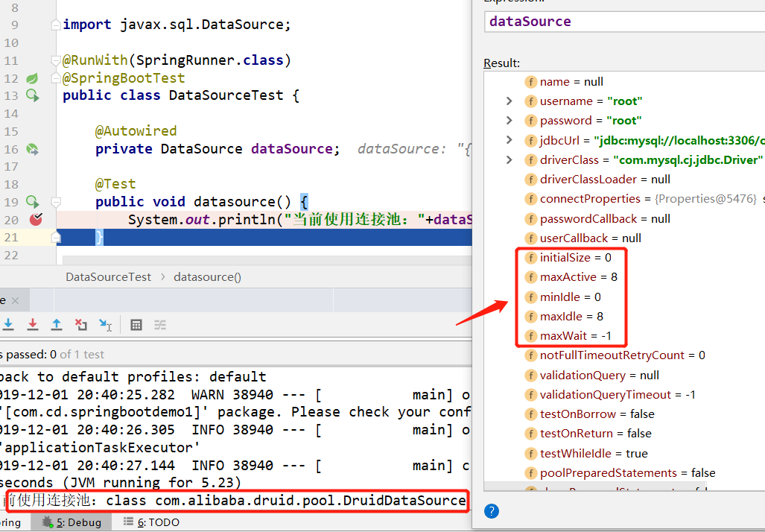
Task: Click the bug icon on the Debug tab
Action: point(48,522)
